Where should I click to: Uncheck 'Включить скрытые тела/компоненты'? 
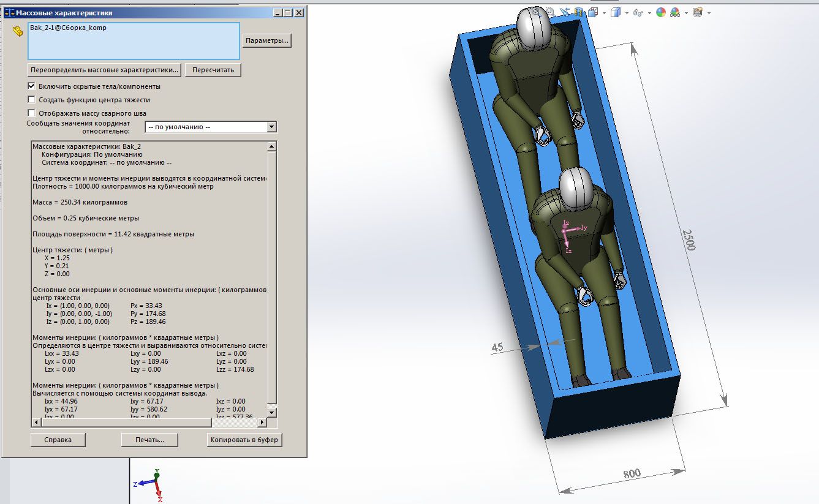pyautogui.click(x=32, y=86)
